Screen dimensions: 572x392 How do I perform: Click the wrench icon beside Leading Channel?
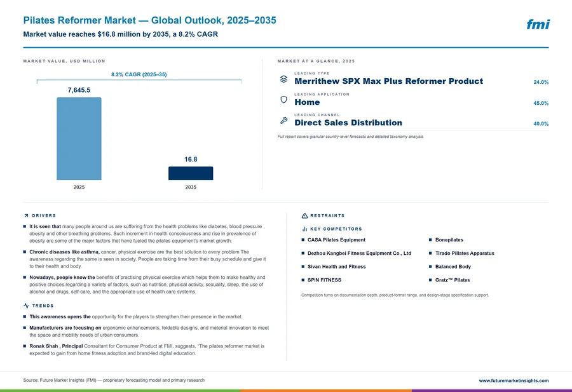(284, 120)
